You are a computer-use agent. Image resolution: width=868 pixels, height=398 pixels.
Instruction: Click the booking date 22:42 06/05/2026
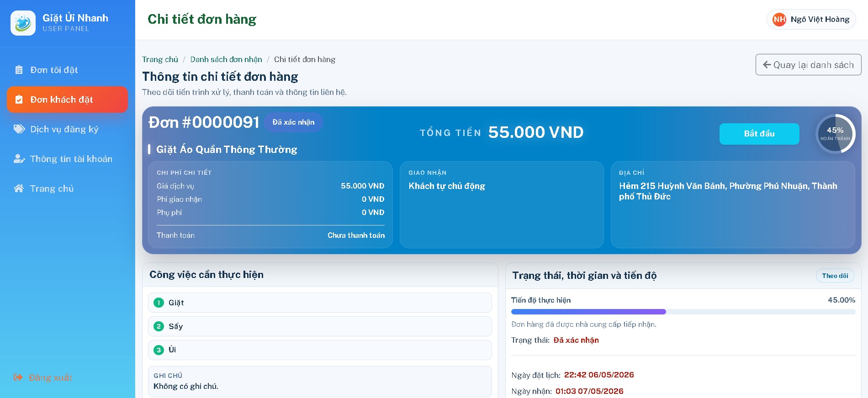(x=599, y=375)
